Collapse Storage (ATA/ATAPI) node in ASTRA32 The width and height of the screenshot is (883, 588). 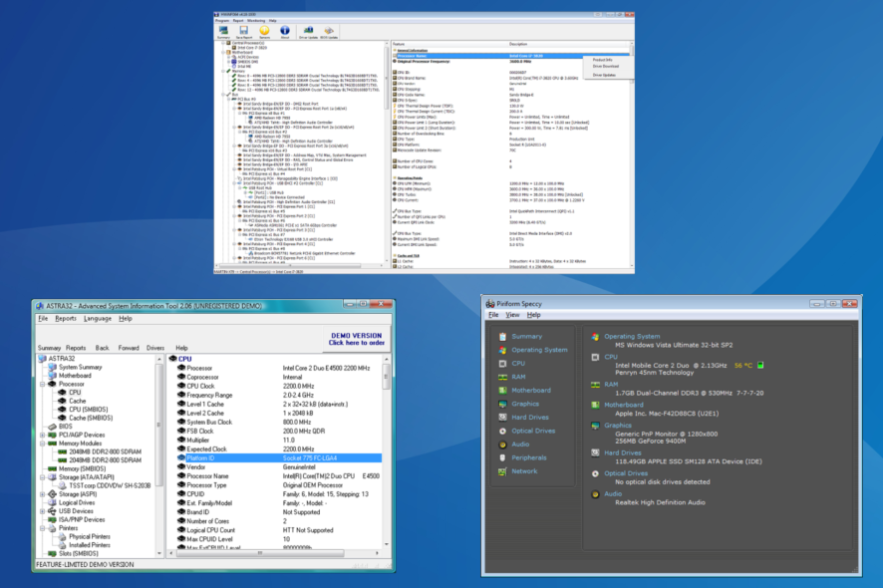click(x=42, y=477)
